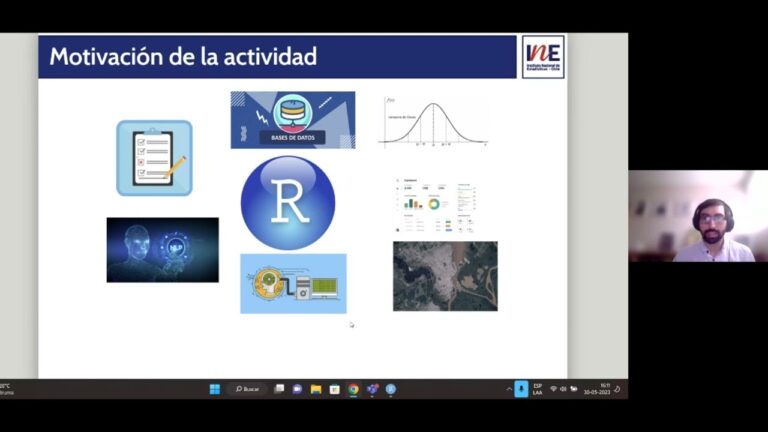This screenshot has height=432, width=768.
Task: Click the battery status tray icon
Action: [574, 389]
